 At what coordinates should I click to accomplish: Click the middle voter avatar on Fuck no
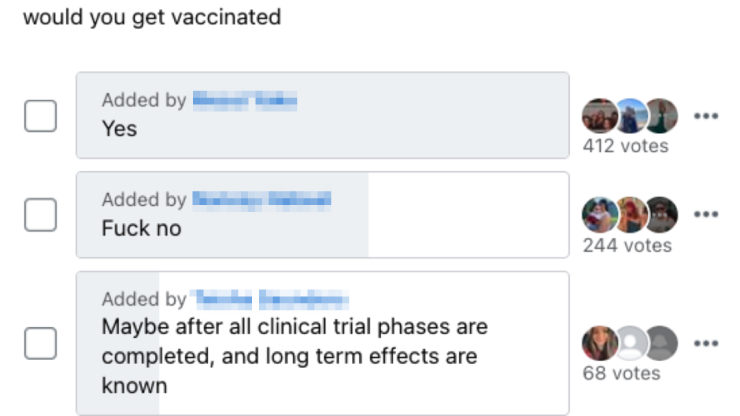630,214
